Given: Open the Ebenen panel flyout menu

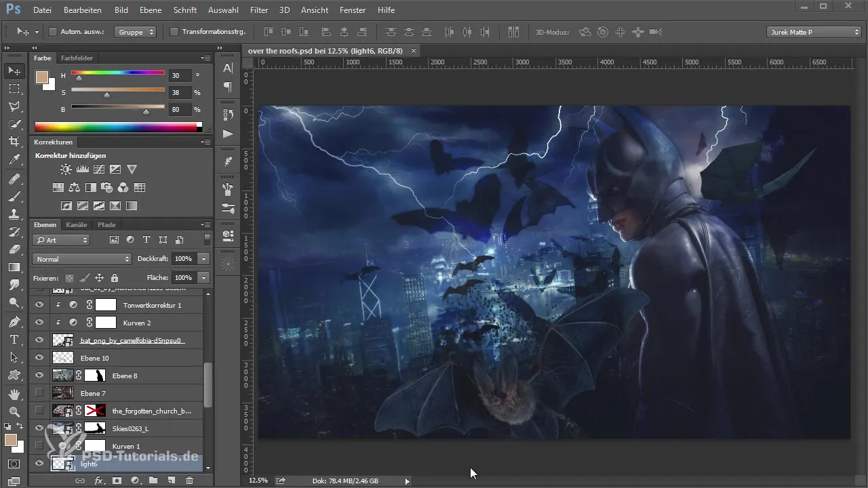Looking at the screenshot, I should [205, 225].
